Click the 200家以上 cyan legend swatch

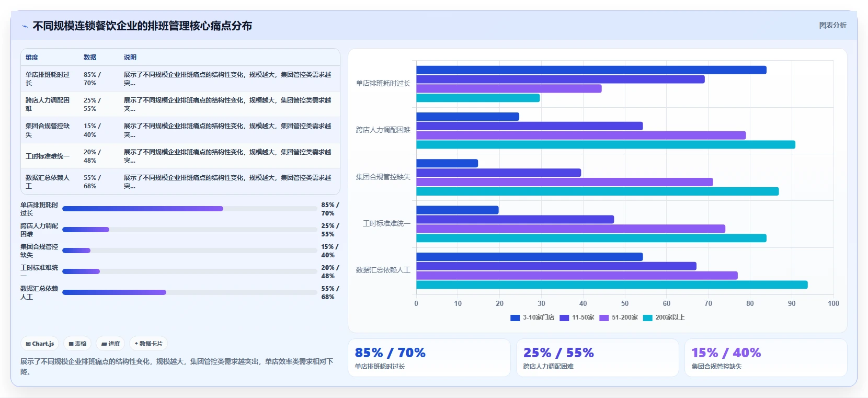pos(647,317)
